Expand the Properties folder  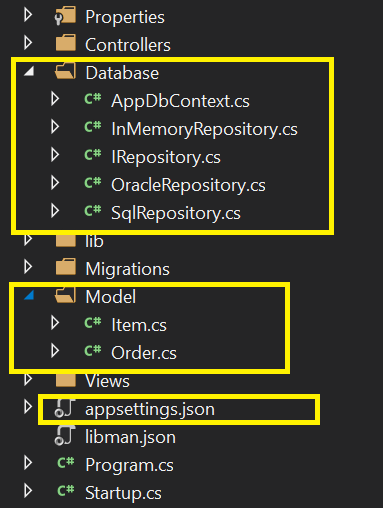[28, 15]
